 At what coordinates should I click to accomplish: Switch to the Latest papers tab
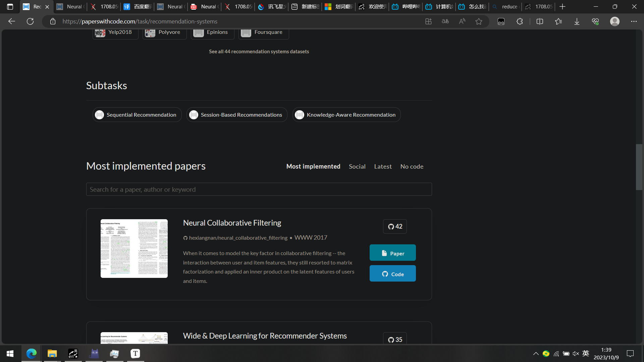383,167
